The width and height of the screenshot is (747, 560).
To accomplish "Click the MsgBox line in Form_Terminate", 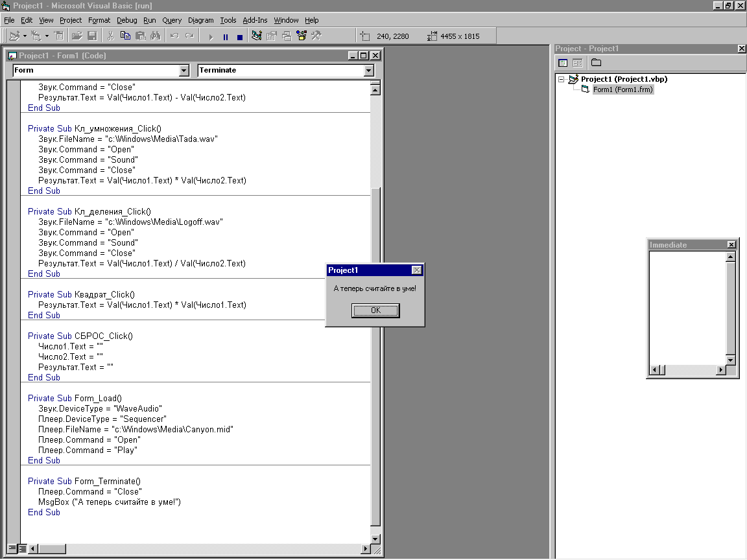I will (110, 502).
